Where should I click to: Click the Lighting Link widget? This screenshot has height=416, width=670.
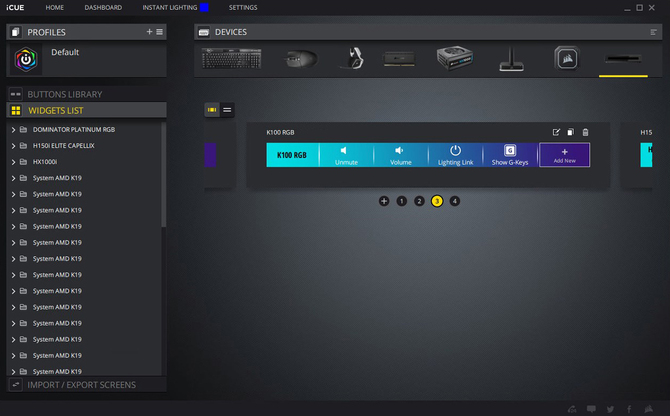coord(455,155)
